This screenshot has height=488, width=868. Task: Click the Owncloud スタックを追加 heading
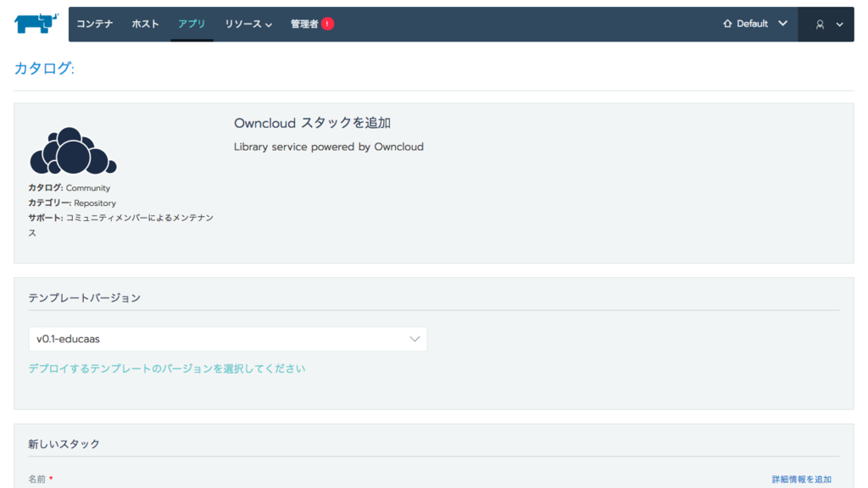pos(312,123)
